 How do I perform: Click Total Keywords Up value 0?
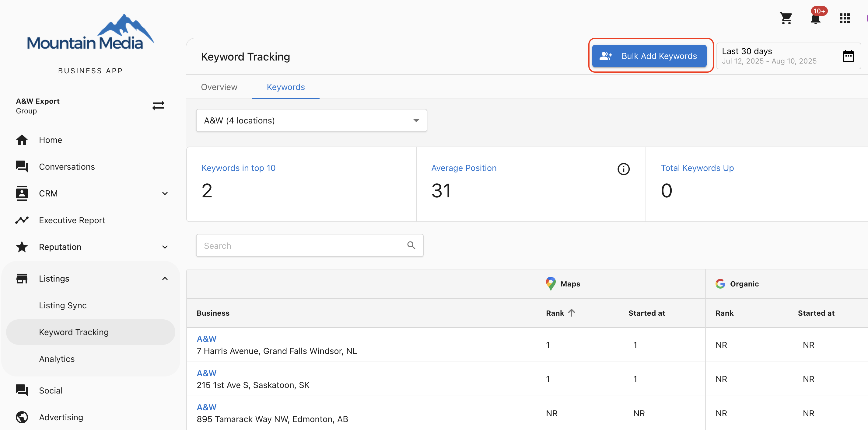pos(667,191)
